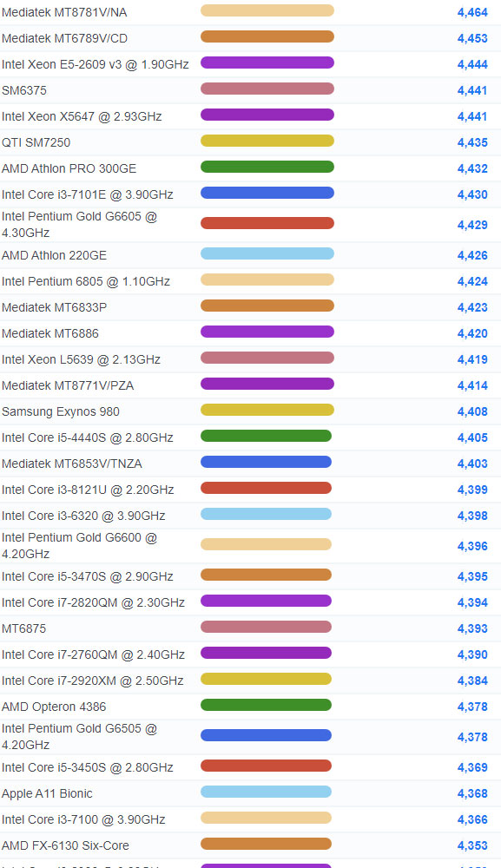Click the 4,408 score for Exynos 980
The image size is (501, 868).
tap(472, 411)
